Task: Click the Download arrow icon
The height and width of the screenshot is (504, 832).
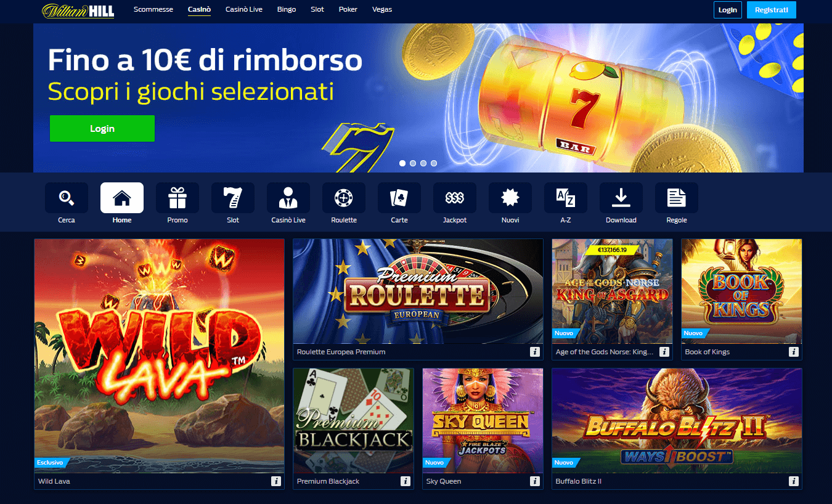Action: click(621, 198)
